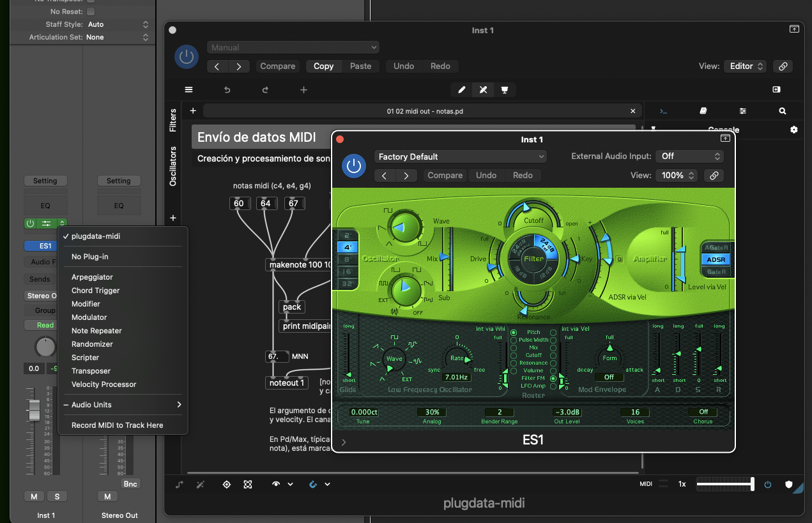Mute the Inst 1 channel strip

(34, 496)
